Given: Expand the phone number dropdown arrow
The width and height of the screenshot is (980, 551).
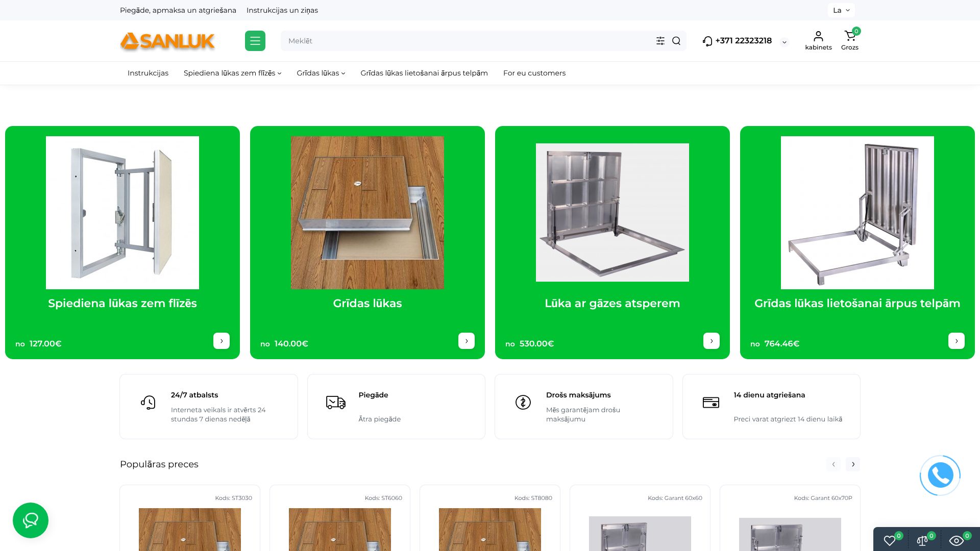Looking at the screenshot, I should (785, 42).
